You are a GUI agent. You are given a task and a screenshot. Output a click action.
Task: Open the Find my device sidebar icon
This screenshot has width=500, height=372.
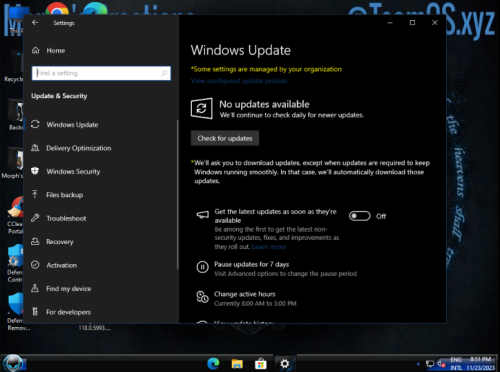pos(35,288)
